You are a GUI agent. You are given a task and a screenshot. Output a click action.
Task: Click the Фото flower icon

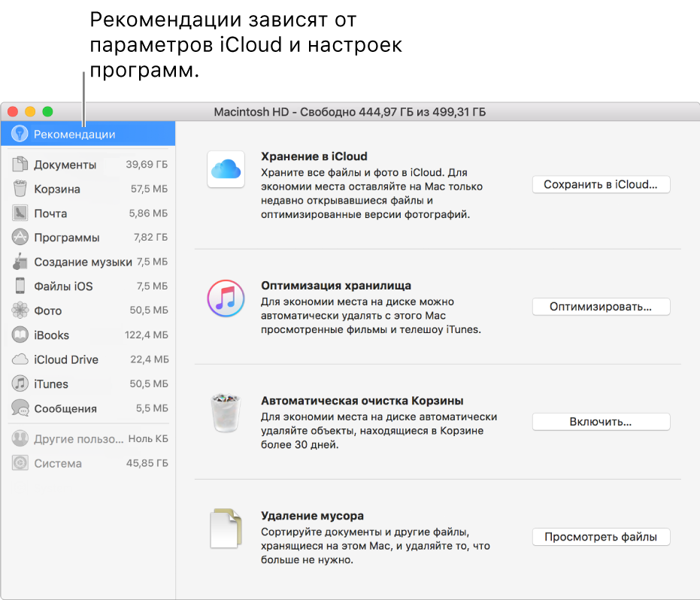pos(20,311)
